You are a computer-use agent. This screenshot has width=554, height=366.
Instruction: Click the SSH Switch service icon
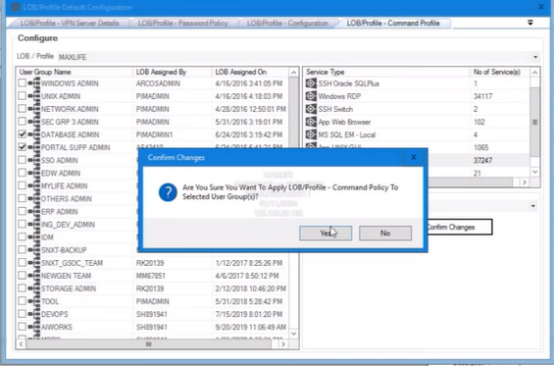[311, 109]
